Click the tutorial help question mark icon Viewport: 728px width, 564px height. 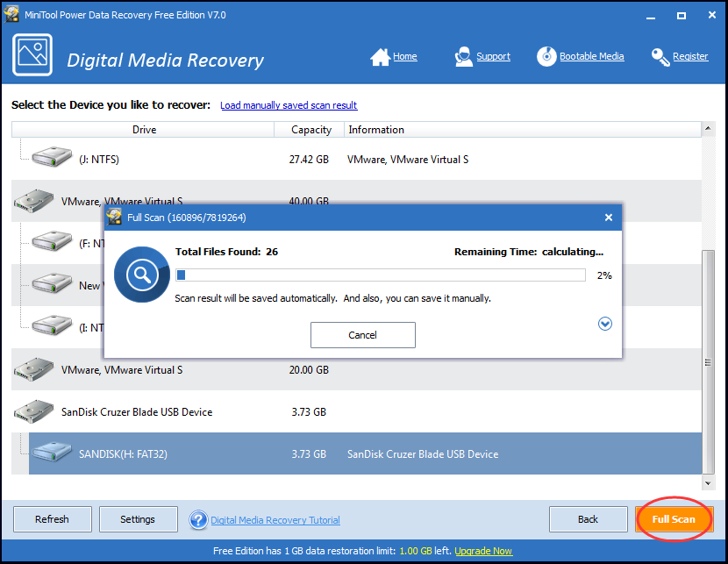(x=198, y=520)
